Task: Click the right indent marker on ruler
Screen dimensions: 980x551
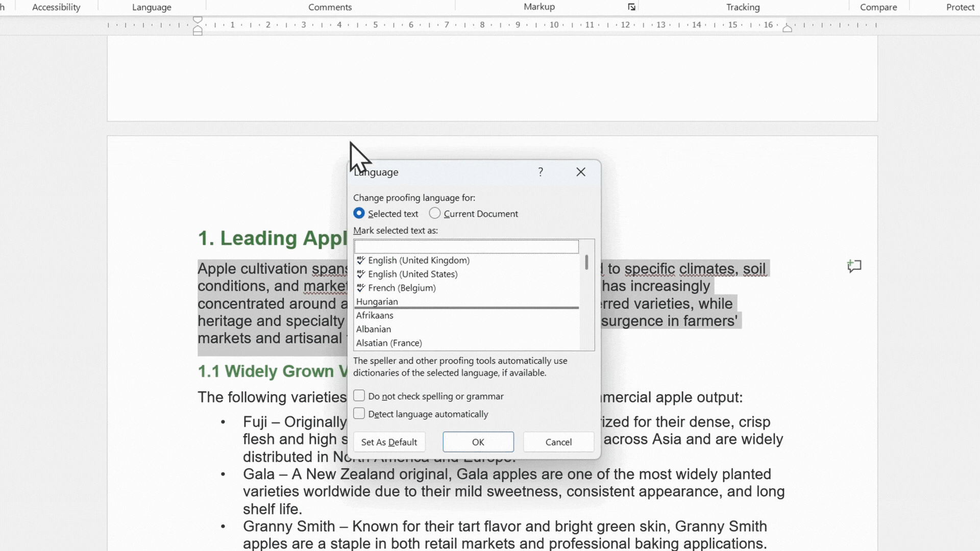Action: pos(787,28)
